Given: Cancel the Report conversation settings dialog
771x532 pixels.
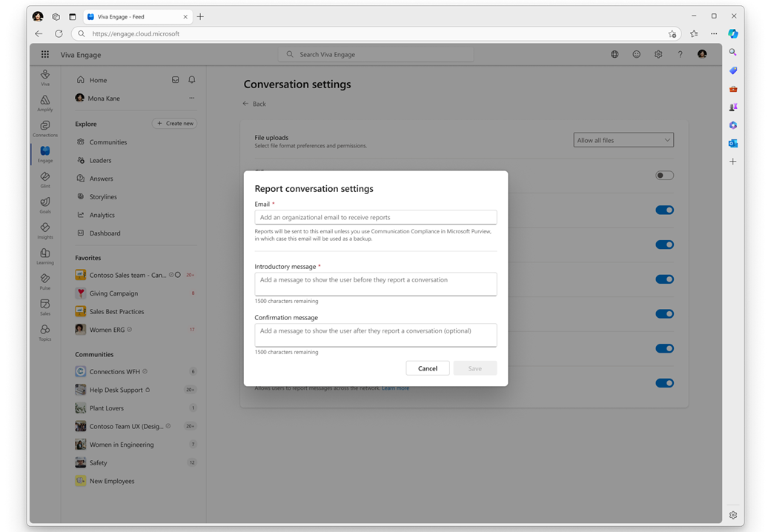Looking at the screenshot, I should coord(428,368).
